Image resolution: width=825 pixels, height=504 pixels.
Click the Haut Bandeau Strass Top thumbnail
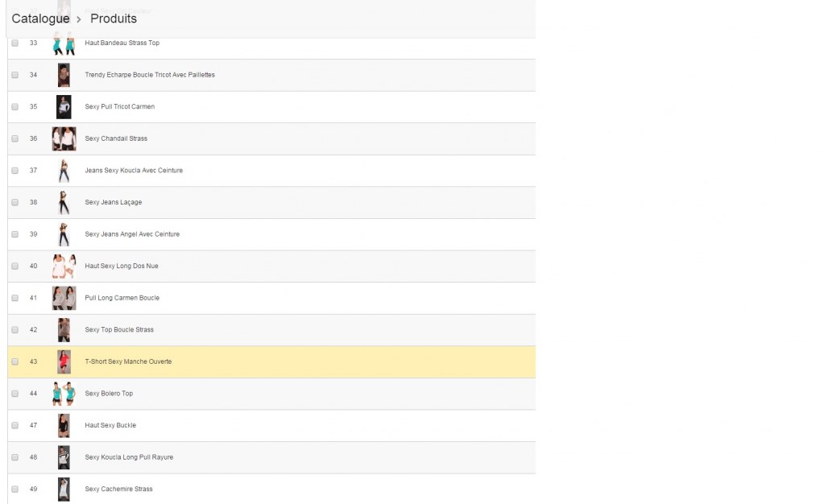[x=64, y=43]
